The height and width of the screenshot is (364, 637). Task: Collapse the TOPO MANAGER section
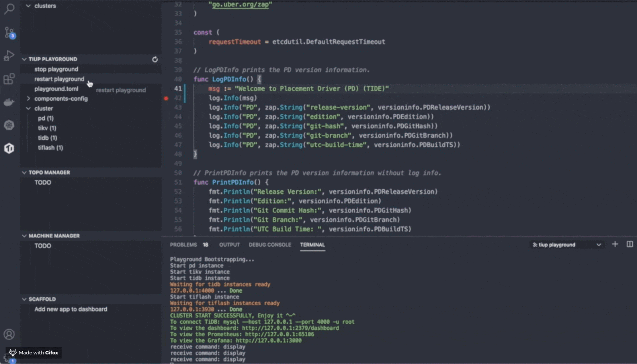pos(24,173)
